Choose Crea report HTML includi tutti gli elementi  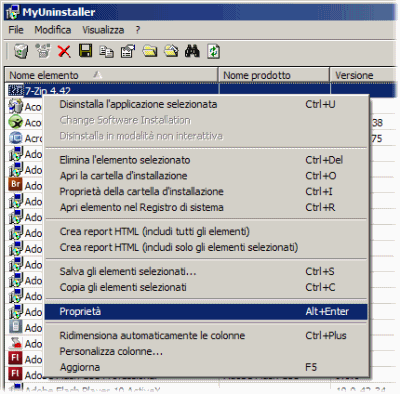pos(206,231)
